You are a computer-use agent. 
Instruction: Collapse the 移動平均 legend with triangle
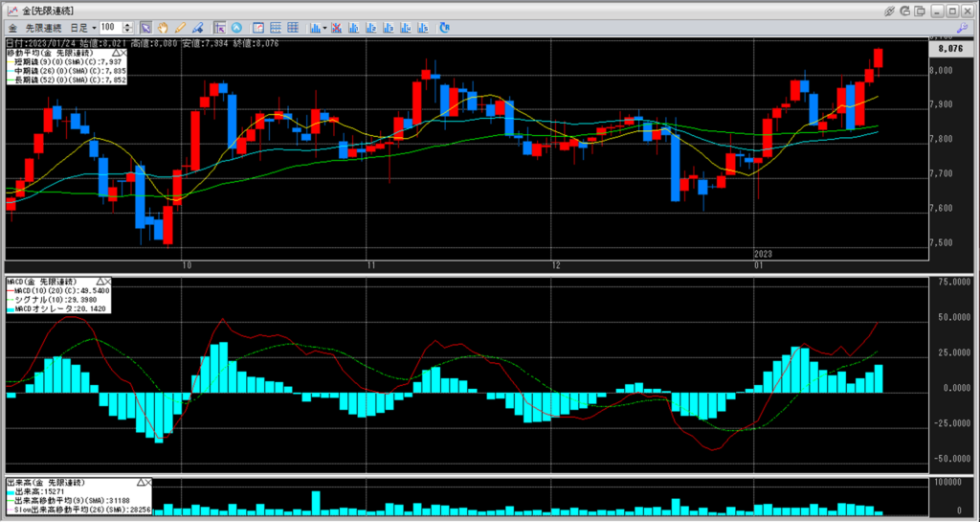115,51
